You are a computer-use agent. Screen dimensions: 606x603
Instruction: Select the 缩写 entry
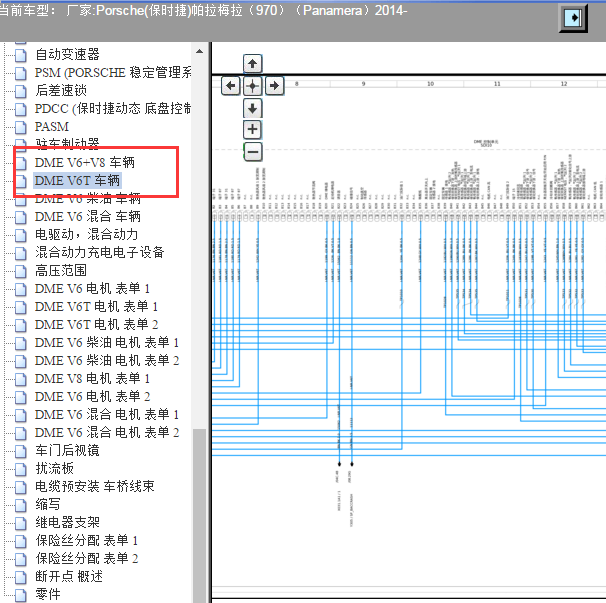tap(48, 504)
